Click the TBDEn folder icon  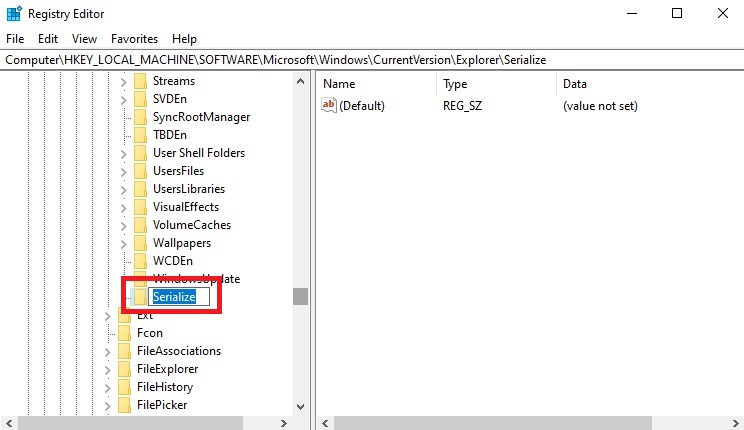point(140,135)
